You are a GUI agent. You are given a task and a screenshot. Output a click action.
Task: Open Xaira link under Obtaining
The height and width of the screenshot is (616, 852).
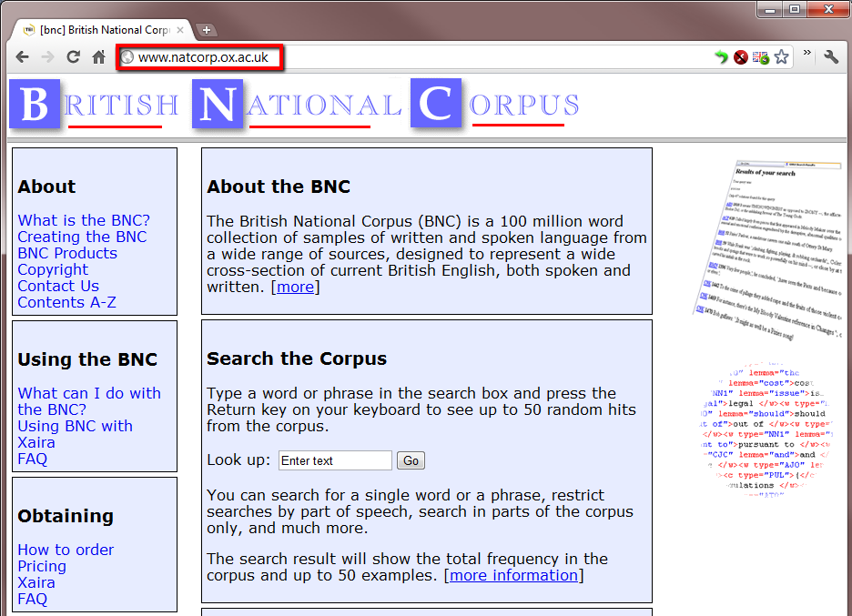coord(35,582)
